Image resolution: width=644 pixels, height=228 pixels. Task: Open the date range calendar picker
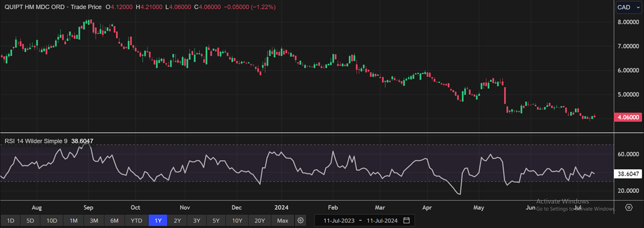coord(406,220)
